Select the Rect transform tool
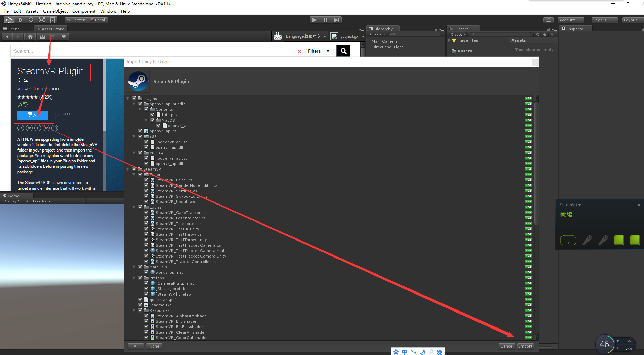The height and width of the screenshot is (355, 644). (52, 20)
